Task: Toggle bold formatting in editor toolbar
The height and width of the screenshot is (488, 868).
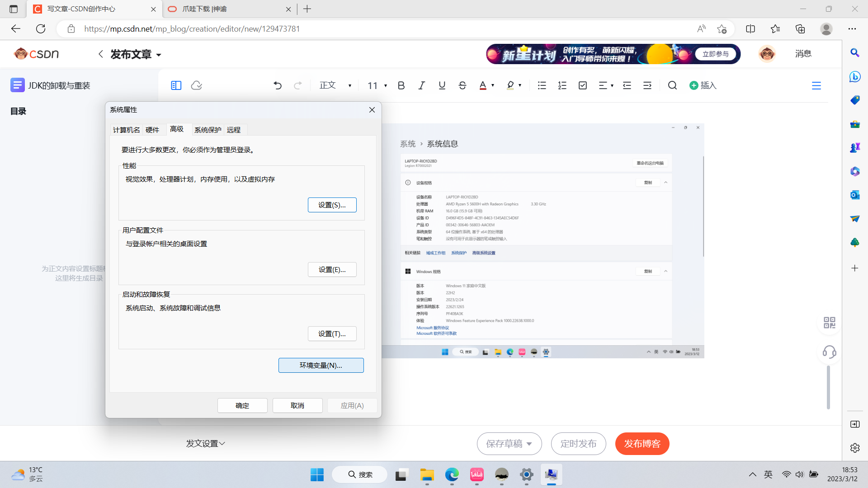Action: coord(401,85)
